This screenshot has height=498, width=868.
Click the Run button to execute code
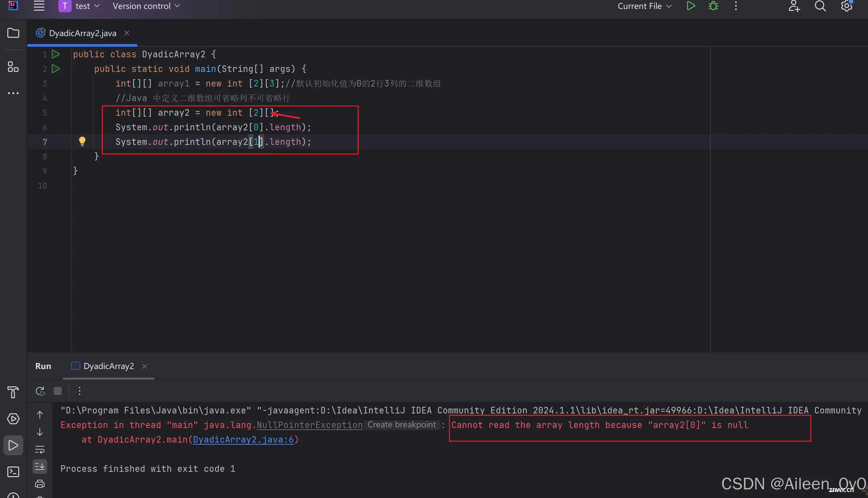690,6
